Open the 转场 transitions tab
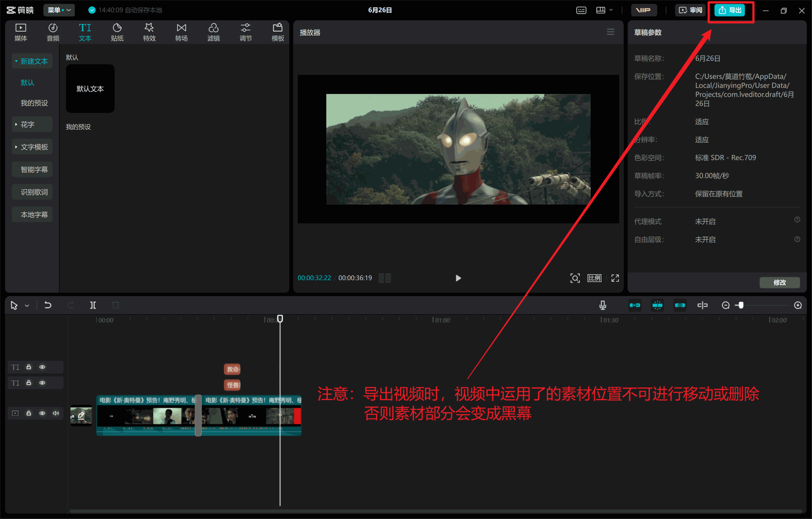 point(181,32)
